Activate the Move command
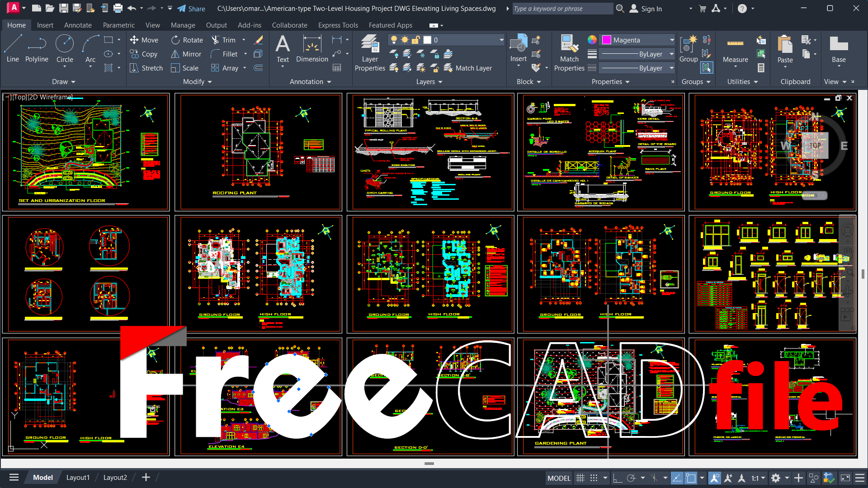Viewport: 868px width, 488px height. pos(144,40)
